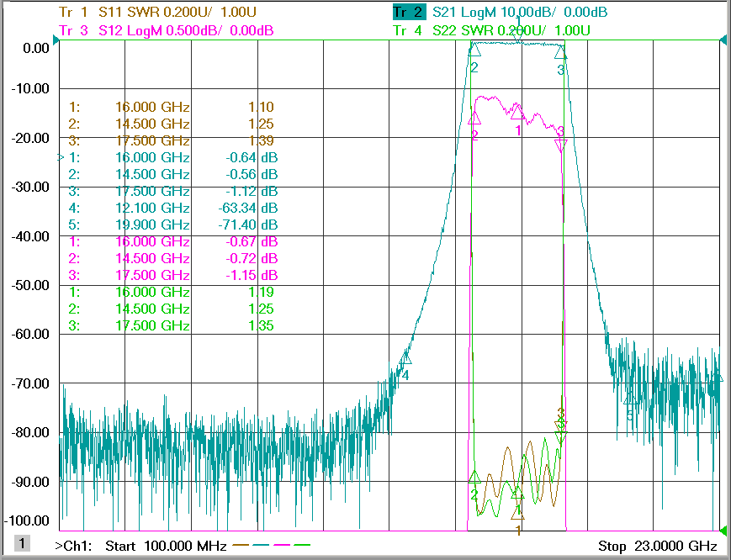Click the -71.40 dB marker readout

coord(248,225)
